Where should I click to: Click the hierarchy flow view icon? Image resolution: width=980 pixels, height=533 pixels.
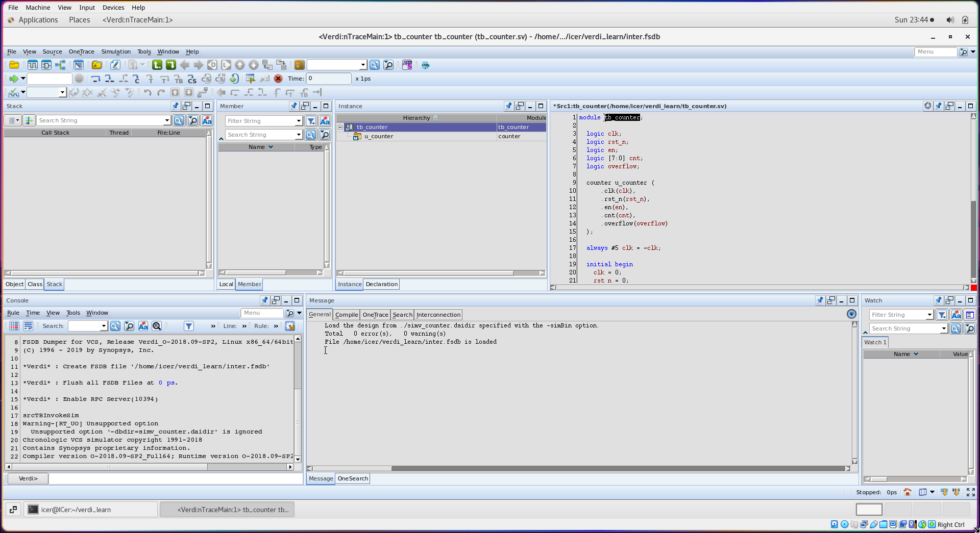60,65
